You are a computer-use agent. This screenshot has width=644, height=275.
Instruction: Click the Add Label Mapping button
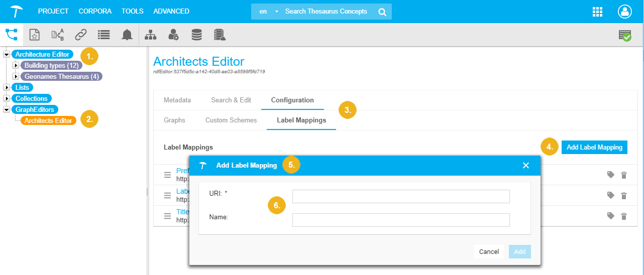(x=594, y=147)
